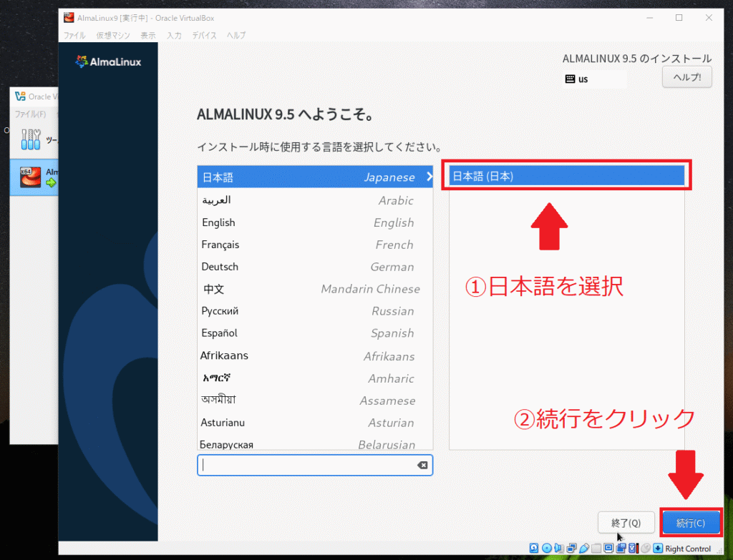Minimize the AlmaLinux9 VirtualBox window
The width and height of the screenshot is (733, 560).
649,18
